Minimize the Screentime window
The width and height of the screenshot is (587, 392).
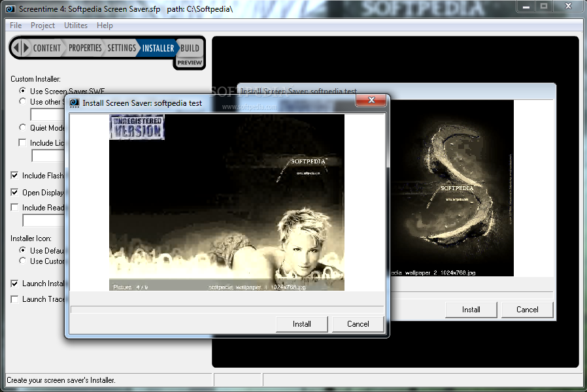click(526, 7)
